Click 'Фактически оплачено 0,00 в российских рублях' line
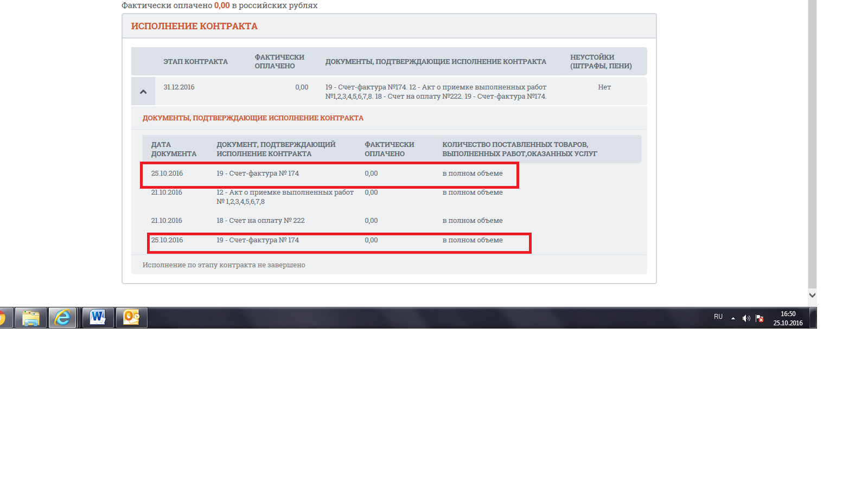This screenshot has height=488, width=868. tap(219, 5)
